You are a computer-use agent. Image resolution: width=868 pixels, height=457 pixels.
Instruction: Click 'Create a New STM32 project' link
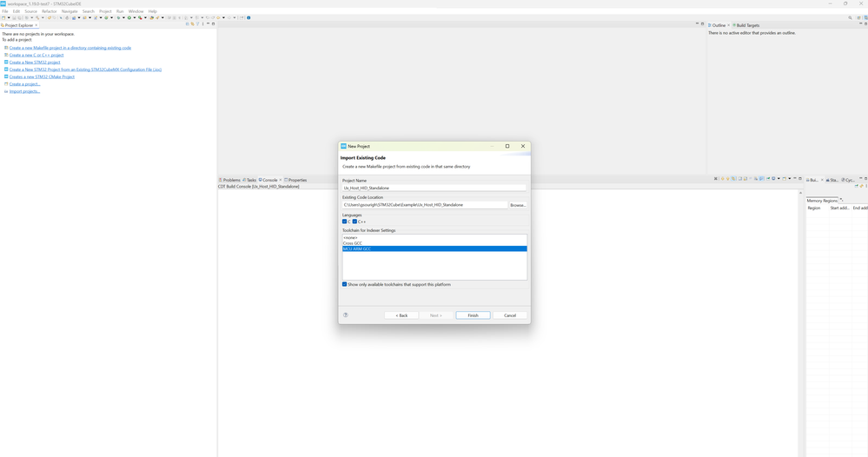coord(35,62)
